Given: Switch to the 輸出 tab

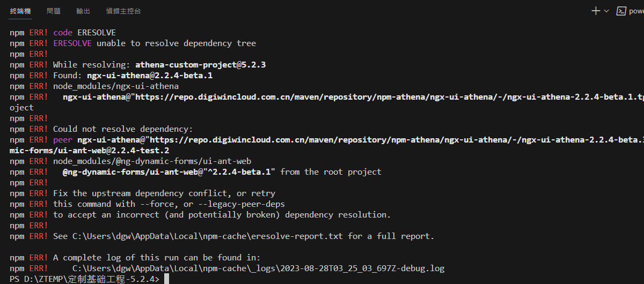Looking at the screenshot, I should click(83, 11).
